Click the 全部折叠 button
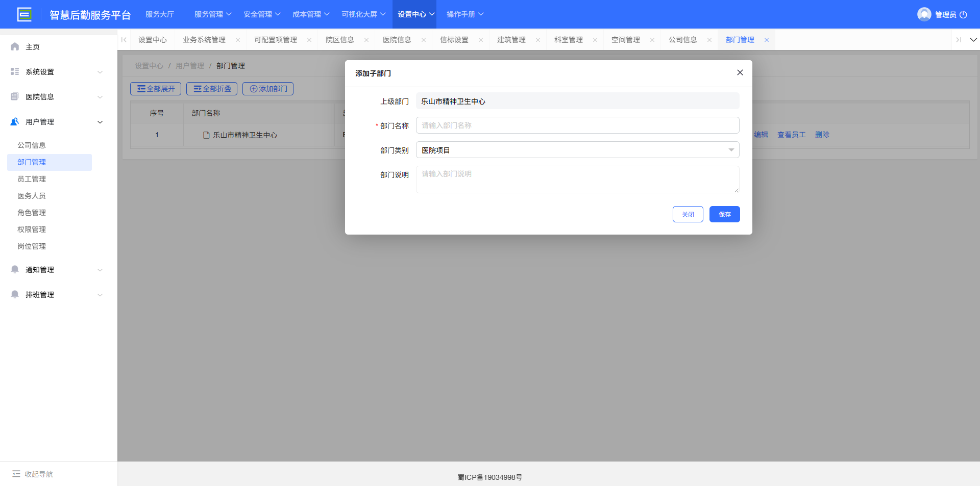The width and height of the screenshot is (980, 486). coord(212,89)
